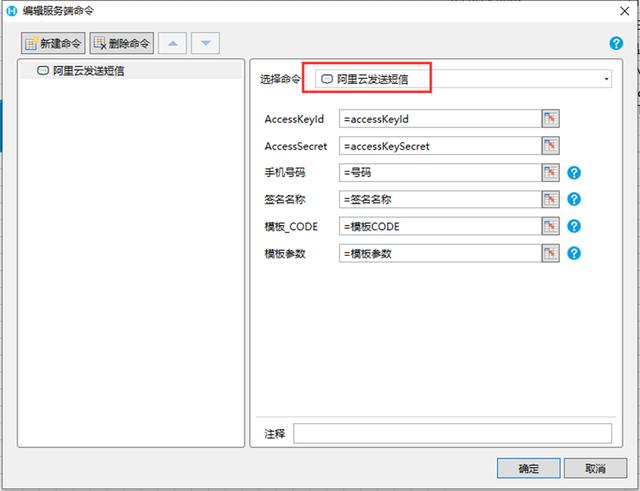Move command up with the up arrow
640x491 pixels.
tap(172, 43)
